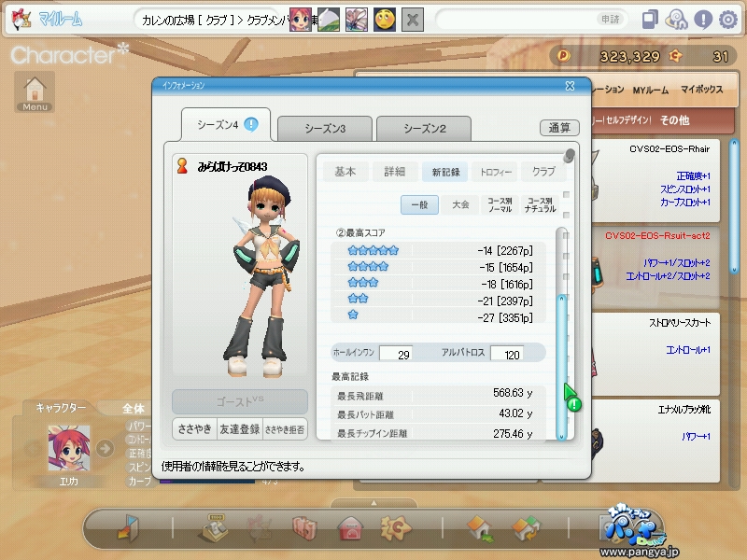The image size is (747, 560).
Task: Click the ささやき button
Action: click(x=194, y=429)
